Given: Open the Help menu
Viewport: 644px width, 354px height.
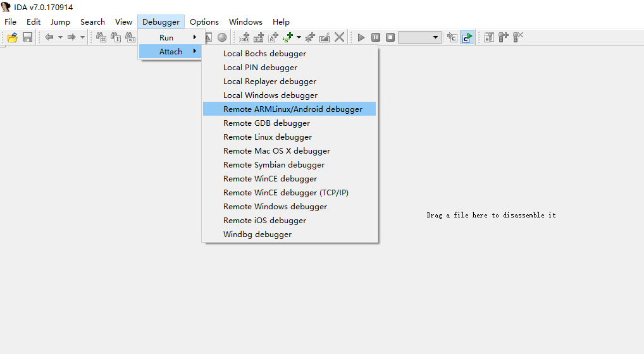Looking at the screenshot, I should pyautogui.click(x=281, y=21).
